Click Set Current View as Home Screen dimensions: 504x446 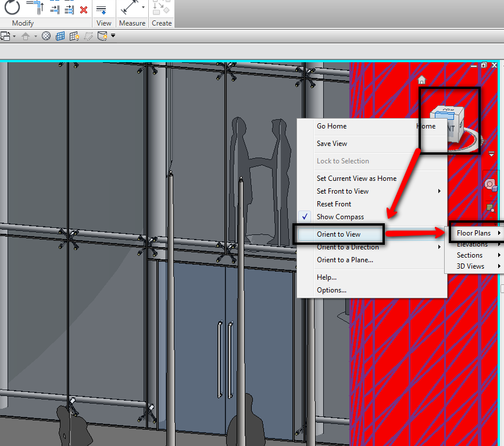pos(356,179)
